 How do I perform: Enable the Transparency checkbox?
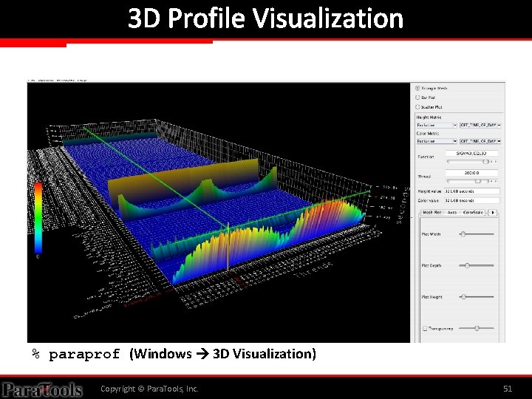click(424, 328)
